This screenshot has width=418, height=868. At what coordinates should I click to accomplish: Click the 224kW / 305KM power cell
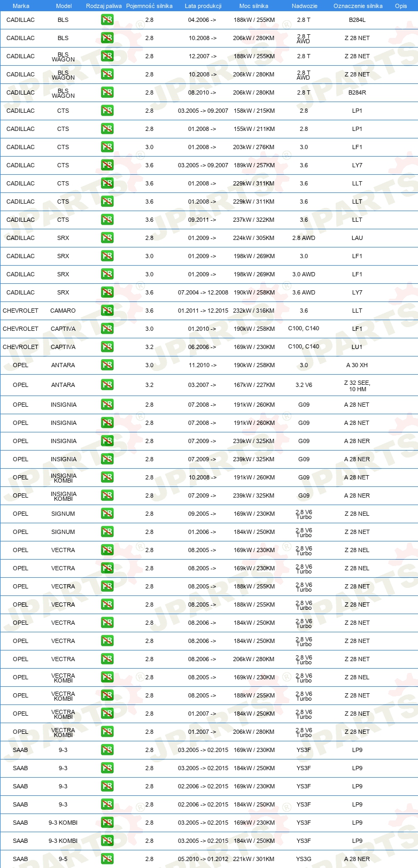254,238
